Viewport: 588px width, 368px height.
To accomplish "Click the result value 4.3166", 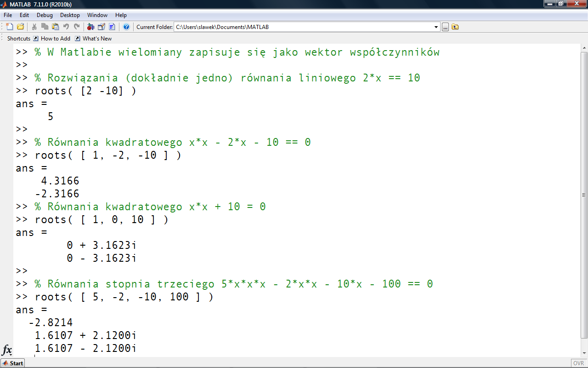I will (x=60, y=181).
